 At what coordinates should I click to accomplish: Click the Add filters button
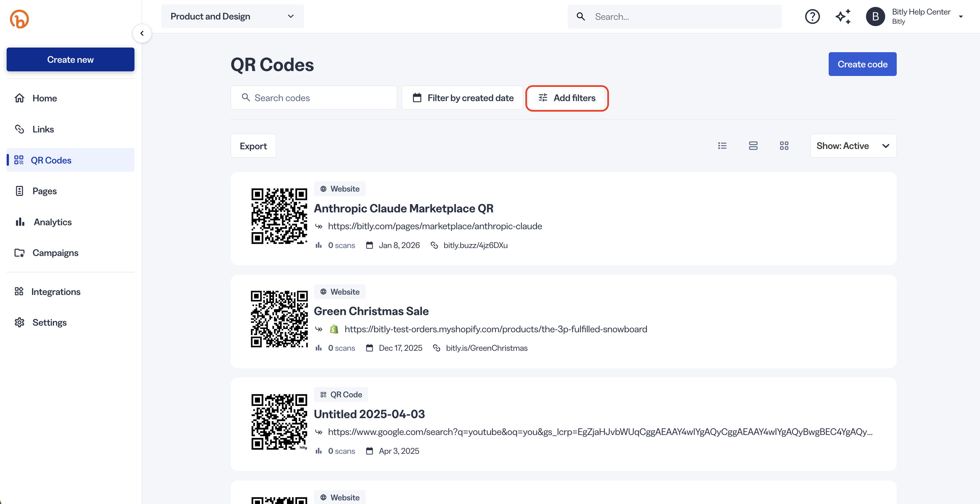coord(566,98)
